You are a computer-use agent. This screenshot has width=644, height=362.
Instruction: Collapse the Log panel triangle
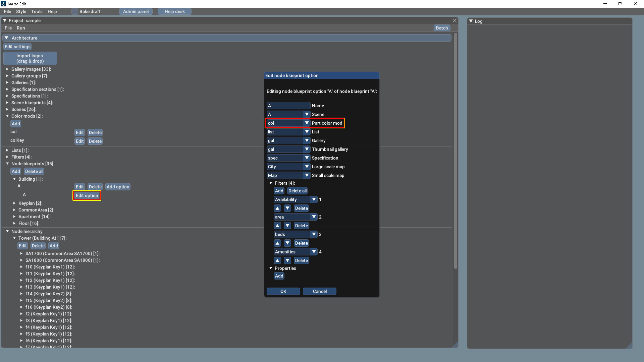471,21
